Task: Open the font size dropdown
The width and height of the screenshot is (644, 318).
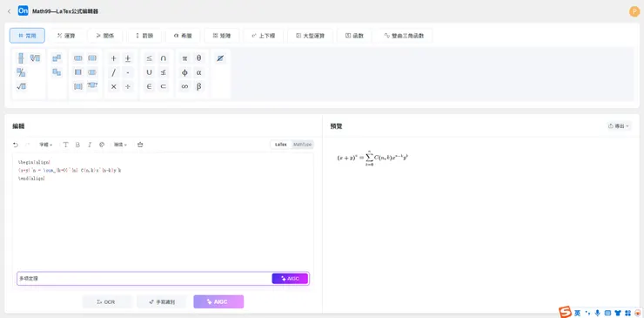Action: coord(45,145)
